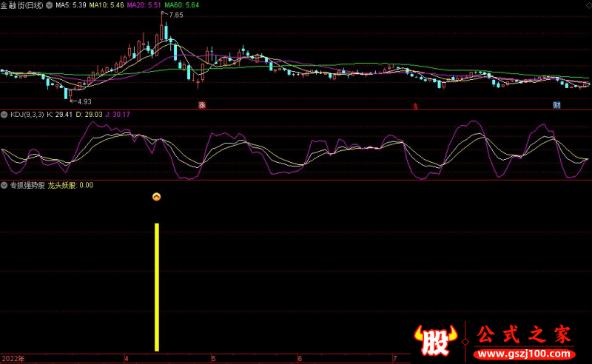Click the blue 财 financial report marker
Image resolution: width=592 pixels, height=364 pixels.
pos(556,105)
